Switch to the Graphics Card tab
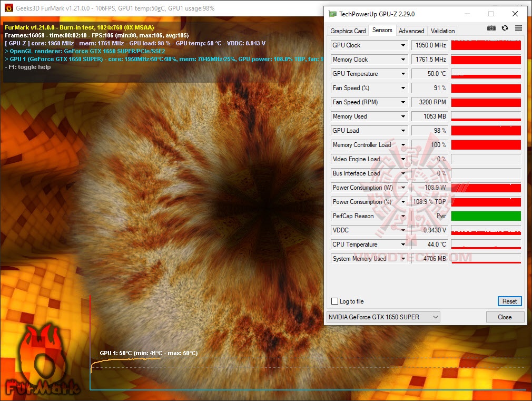The width and height of the screenshot is (532, 401). click(348, 31)
